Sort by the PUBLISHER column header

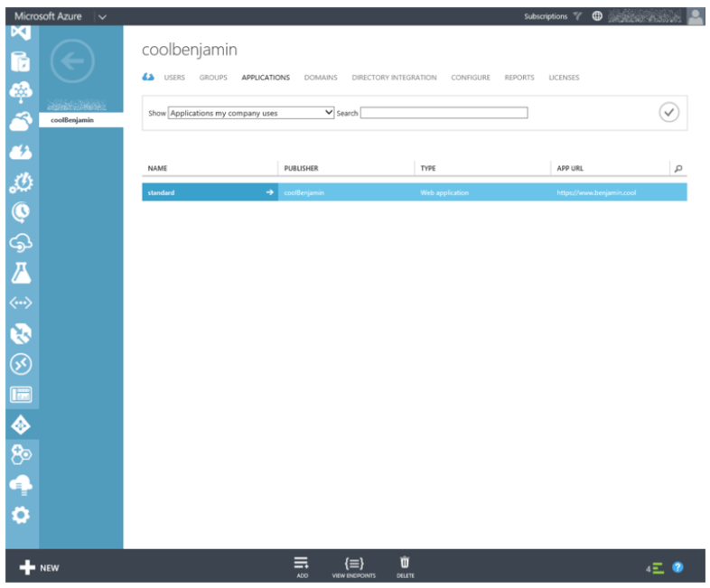[301, 168]
